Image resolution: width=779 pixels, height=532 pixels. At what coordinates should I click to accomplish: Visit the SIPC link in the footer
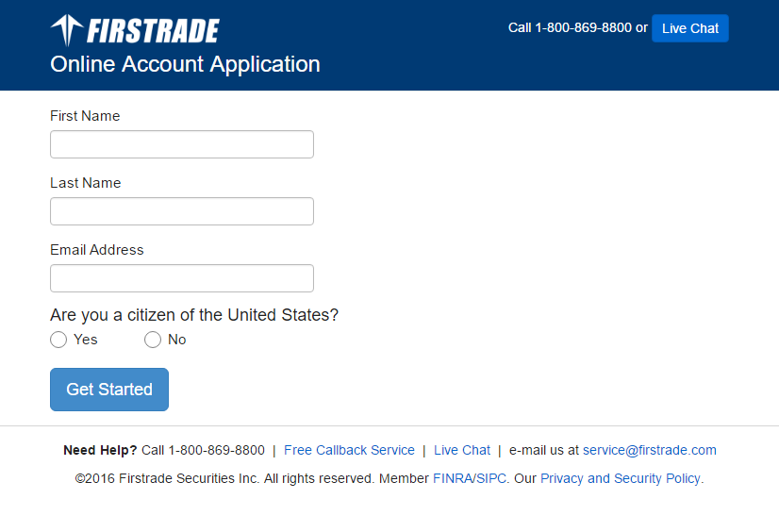491,478
